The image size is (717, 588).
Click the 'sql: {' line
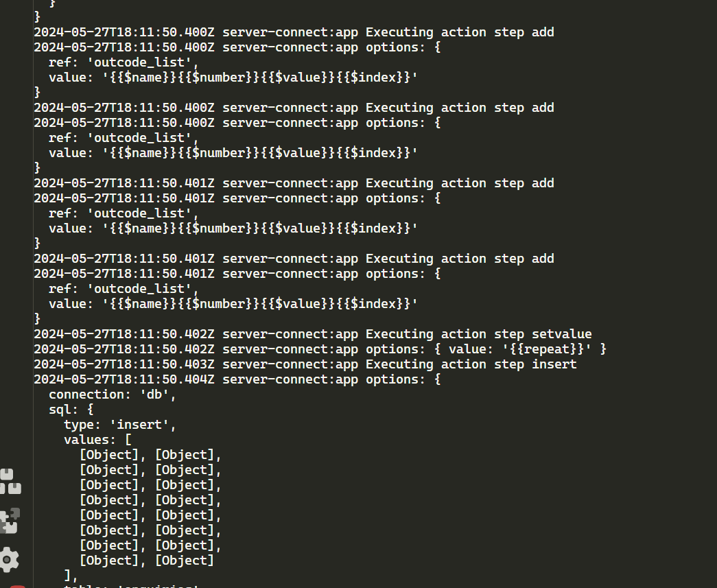(71, 410)
